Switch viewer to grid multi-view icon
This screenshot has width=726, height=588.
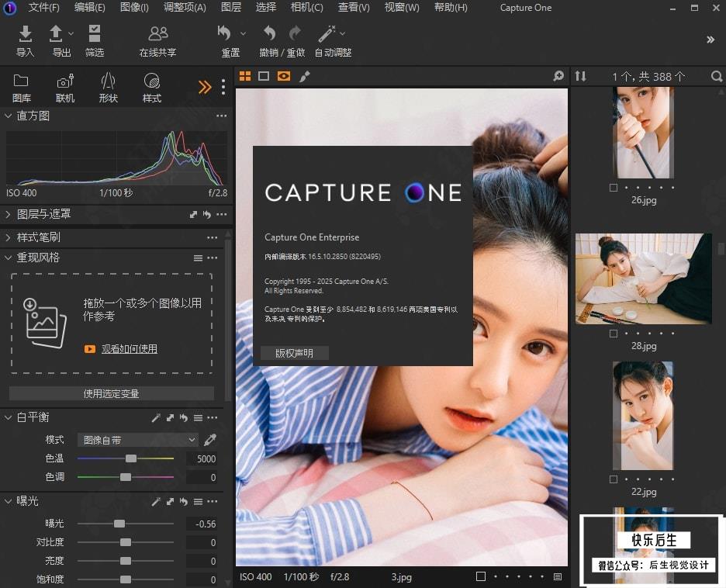click(x=245, y=76)
